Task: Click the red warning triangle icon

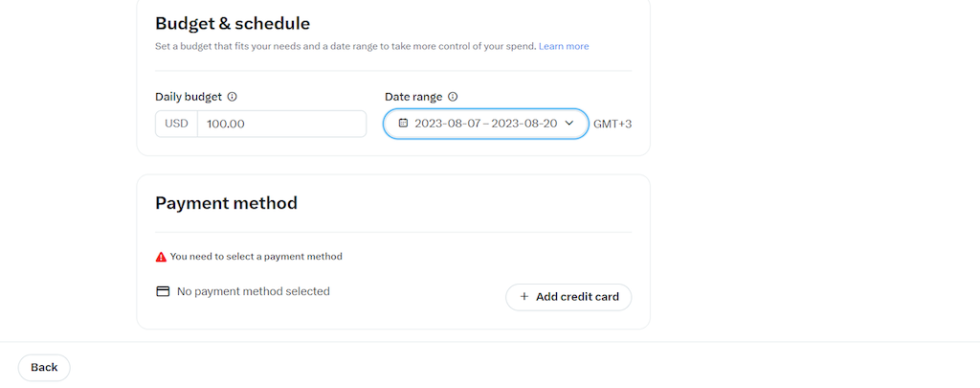Action: [161, 257]
